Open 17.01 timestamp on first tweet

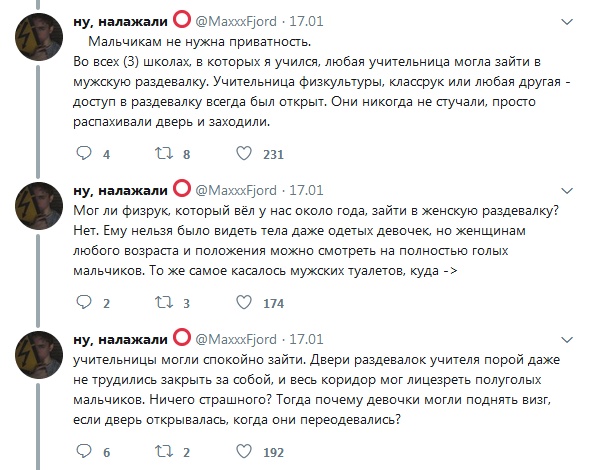click(306, 21)
